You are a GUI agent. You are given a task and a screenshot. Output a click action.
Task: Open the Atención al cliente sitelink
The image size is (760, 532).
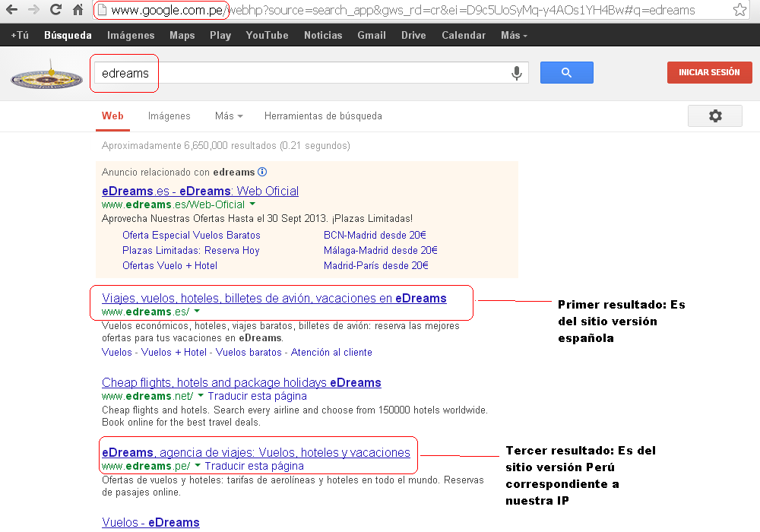pyautogui.click(x=331, y=352)
